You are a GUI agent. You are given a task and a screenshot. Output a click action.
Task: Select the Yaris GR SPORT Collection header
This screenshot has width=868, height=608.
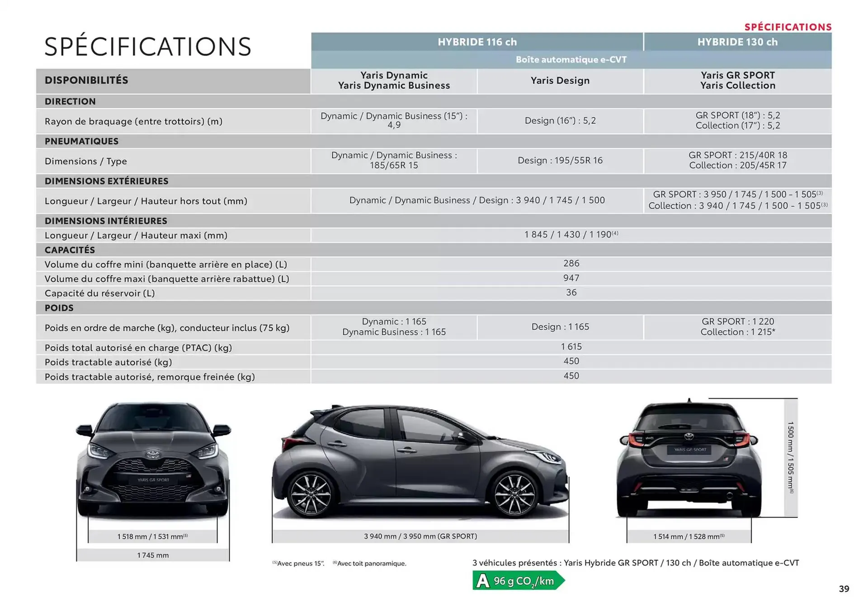737,81
